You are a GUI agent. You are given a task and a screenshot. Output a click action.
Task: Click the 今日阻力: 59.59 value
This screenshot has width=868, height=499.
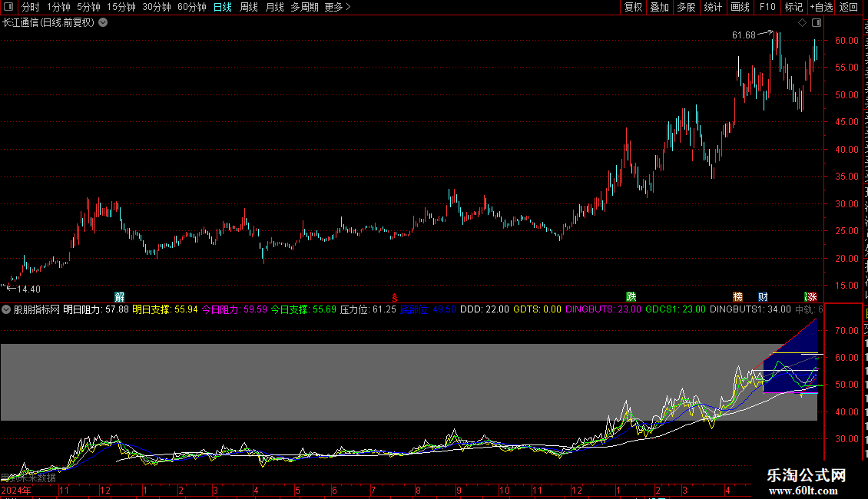[234, 310]
